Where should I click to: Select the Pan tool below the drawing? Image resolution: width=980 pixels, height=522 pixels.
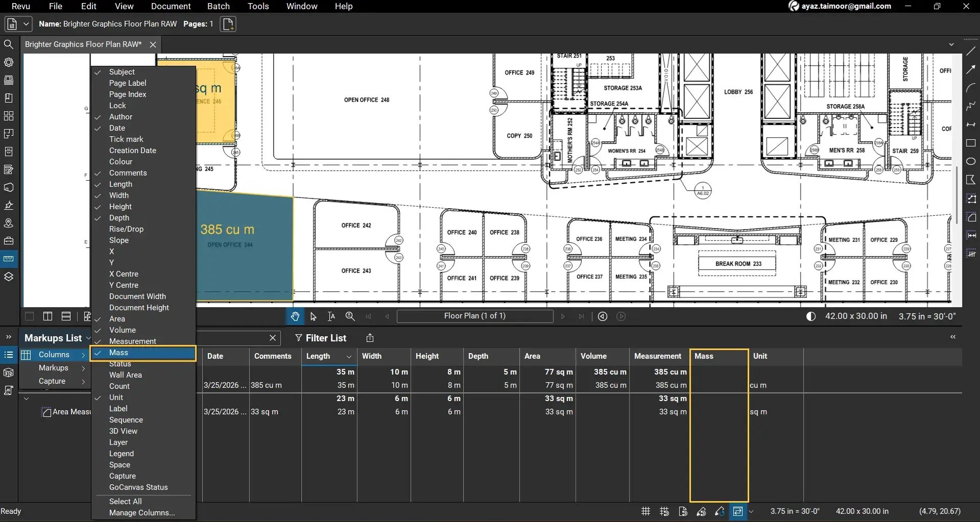(x=295, y=316)
